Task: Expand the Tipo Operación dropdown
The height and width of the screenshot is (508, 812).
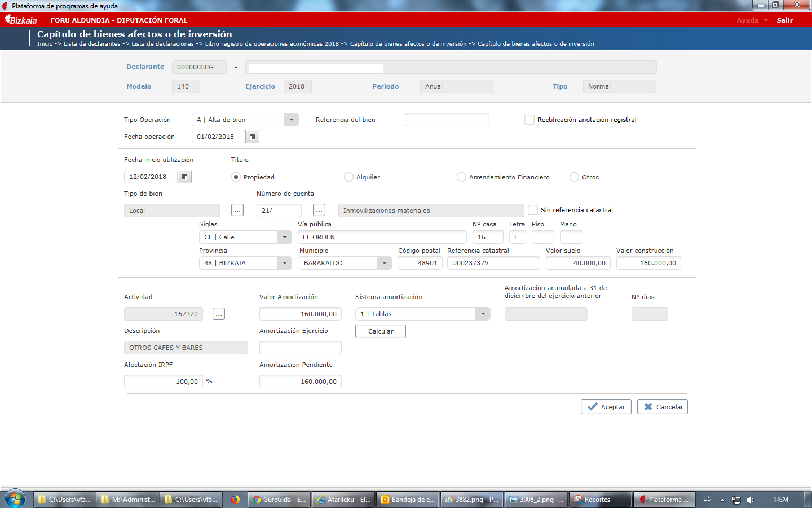Action: pyautogui.click(x=291, y=120)
